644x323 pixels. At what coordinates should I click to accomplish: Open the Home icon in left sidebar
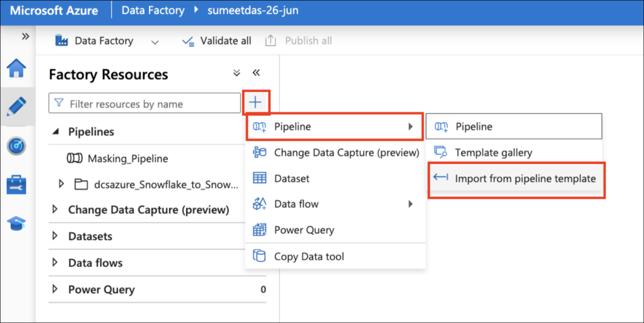click(17, 69)
